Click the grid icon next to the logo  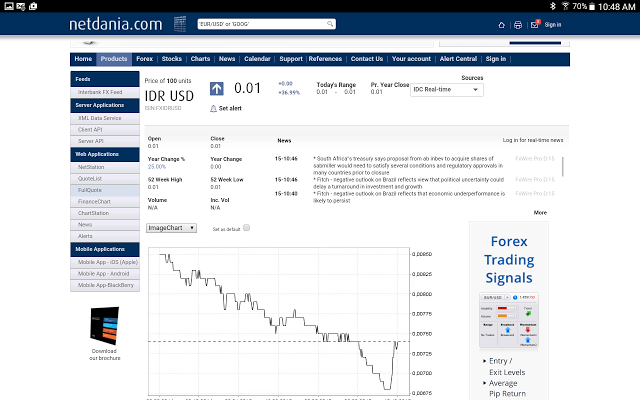click(179, 22)
